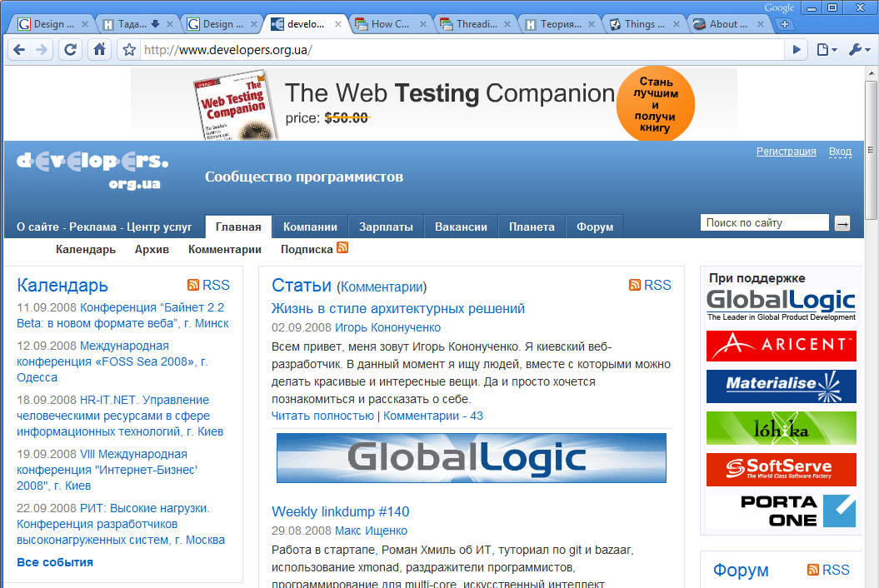Click 'Читать полностью' link
The height and width of the screenshot is (588, 879).
[x=322, y=416]
